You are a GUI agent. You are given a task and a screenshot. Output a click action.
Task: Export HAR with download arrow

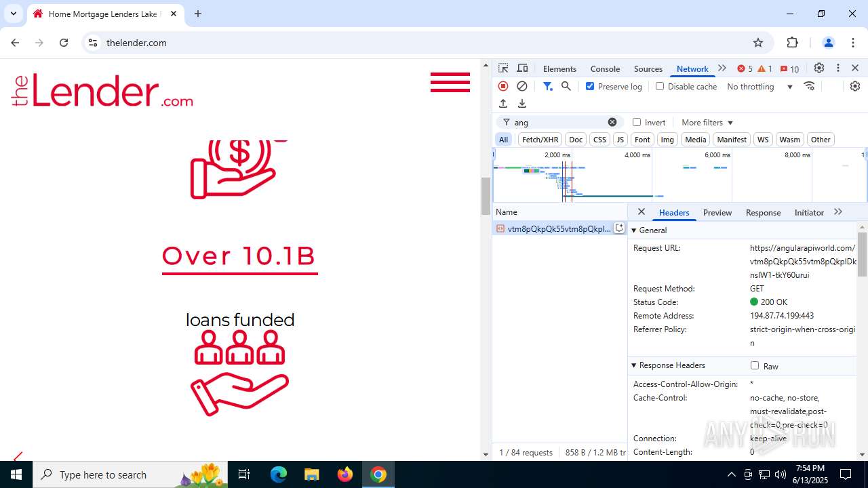coord(522,104)
